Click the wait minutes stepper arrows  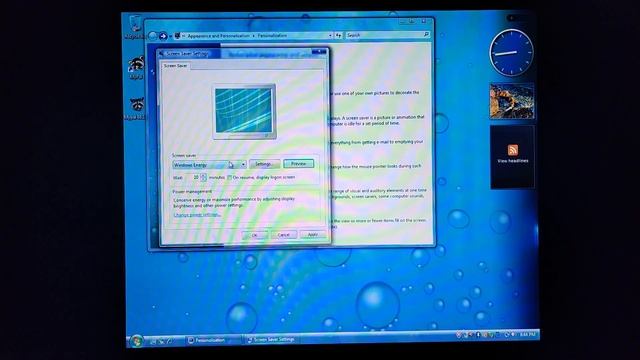pyautogui.click(x=204, y=178)
